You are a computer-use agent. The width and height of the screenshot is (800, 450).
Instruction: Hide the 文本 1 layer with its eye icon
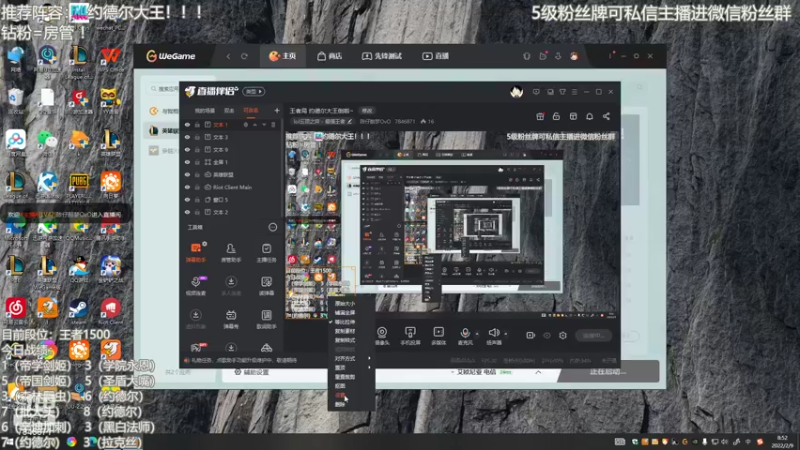click(187, 124)
